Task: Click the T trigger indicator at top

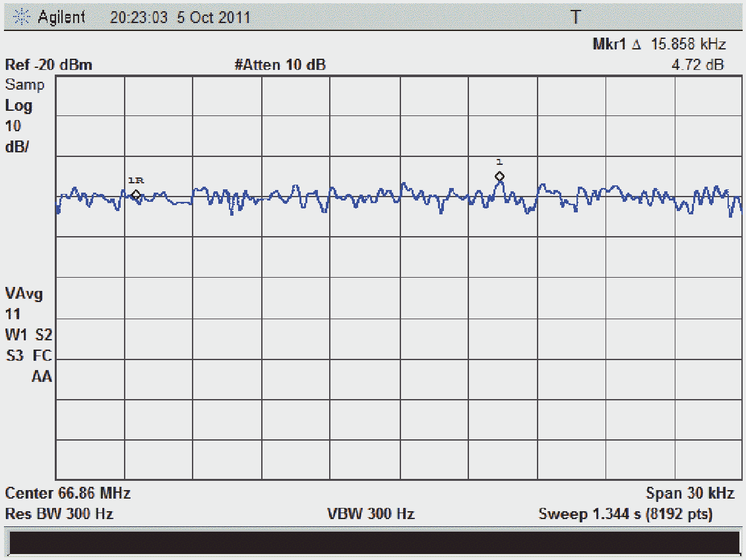Action: (x=576, y=17)
